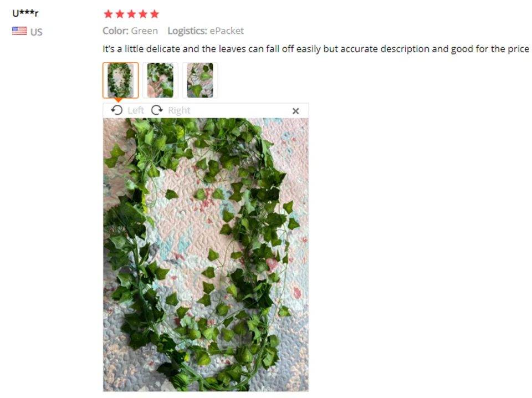Click the rotate left arrow icon
This screenshot has width=532, height=398.
pyautogui.click(x=117, y=110)
